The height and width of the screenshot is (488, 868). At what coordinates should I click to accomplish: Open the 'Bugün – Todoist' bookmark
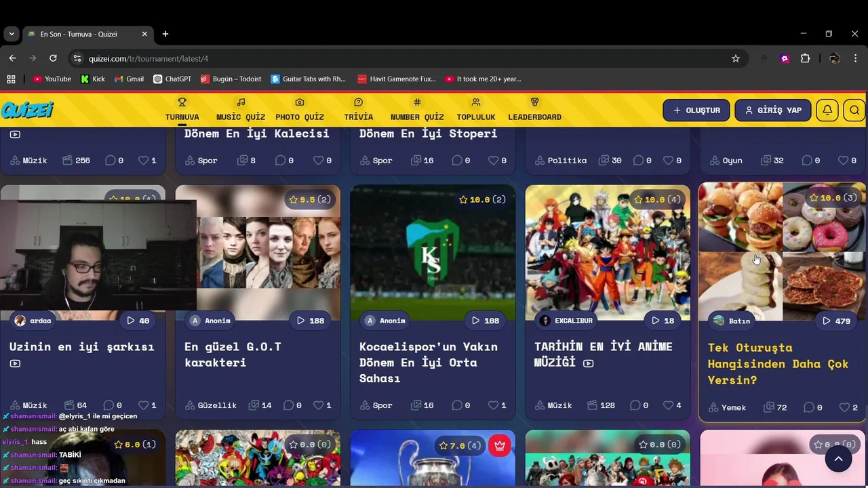(x=231, y=79)
